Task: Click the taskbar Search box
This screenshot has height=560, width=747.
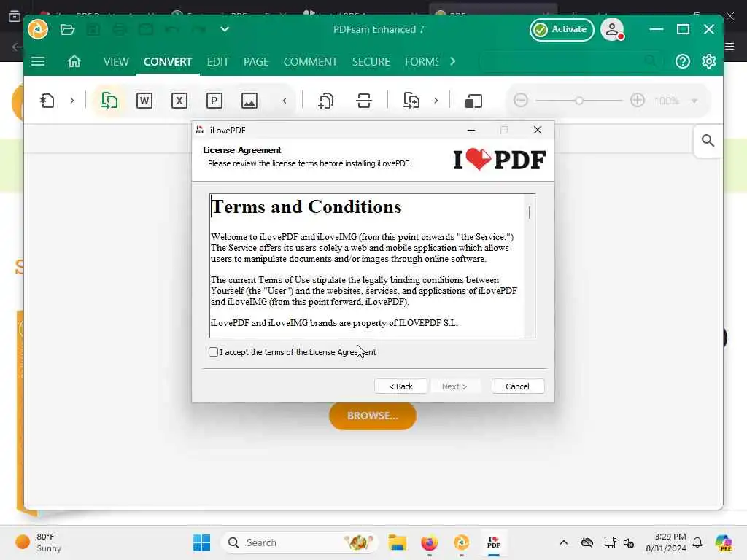Action: (299, 542)
